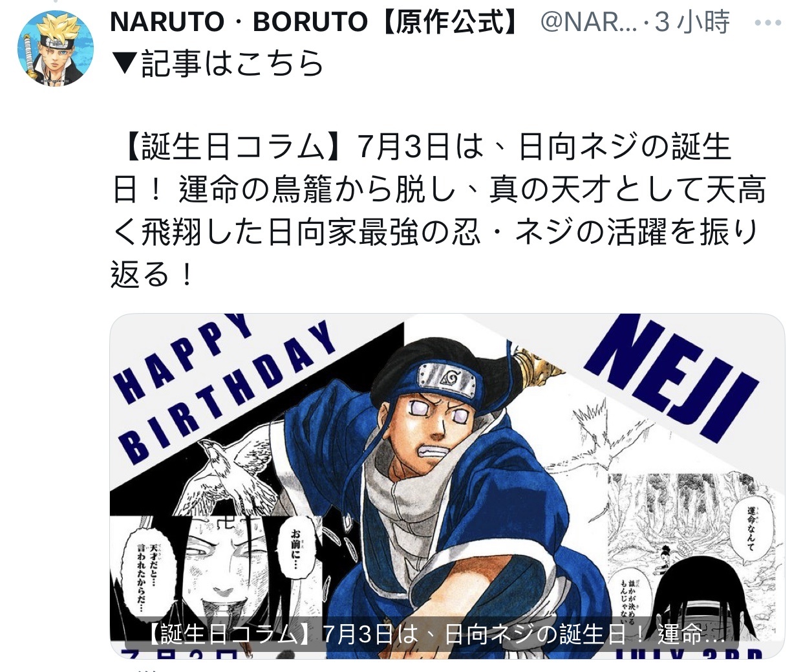This screenshot has height=672, width=803.
Task: Open the NARUTO・BORUTO【原作公式】 account name
Action: tap(316, 22)
